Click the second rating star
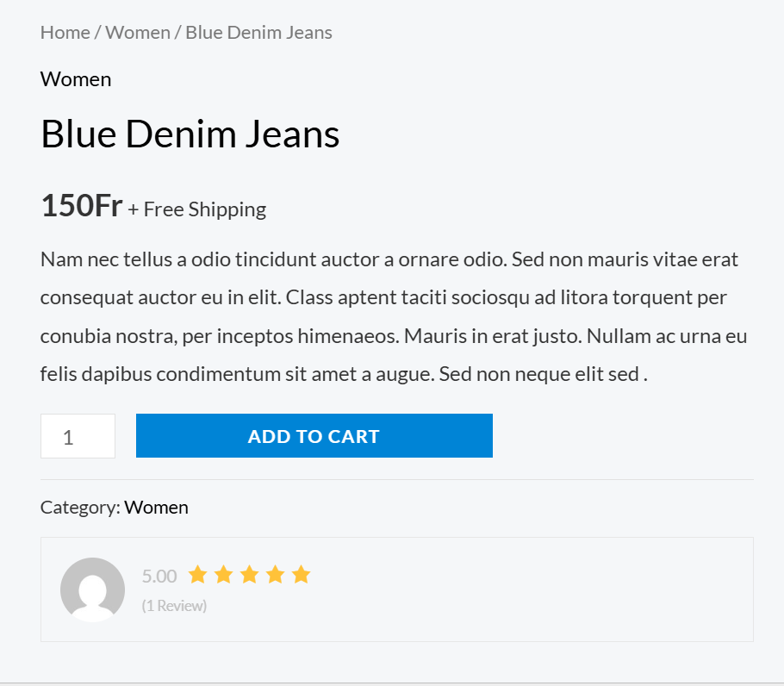This screenshot has width=784, height=686. tap(223, 575)
